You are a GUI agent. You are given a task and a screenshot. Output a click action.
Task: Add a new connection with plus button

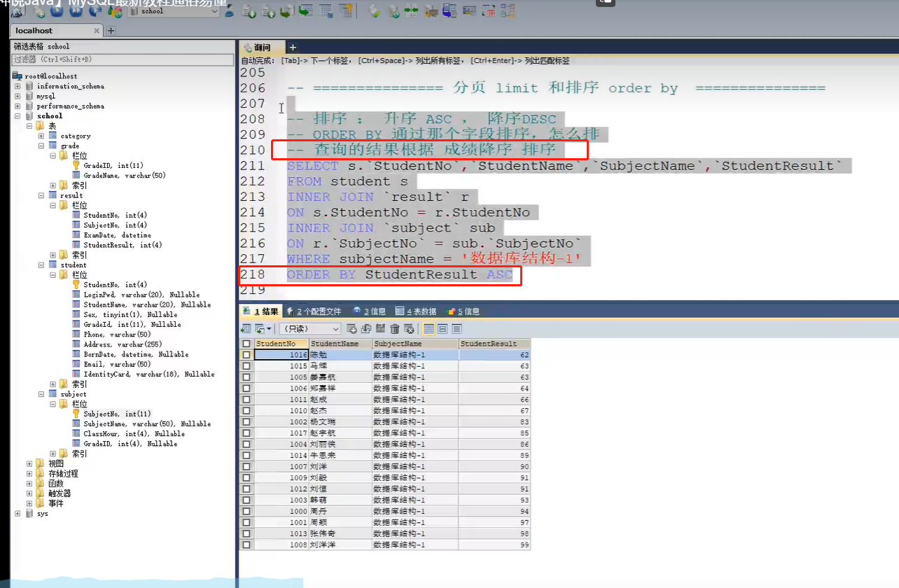[x=111, y=31]
